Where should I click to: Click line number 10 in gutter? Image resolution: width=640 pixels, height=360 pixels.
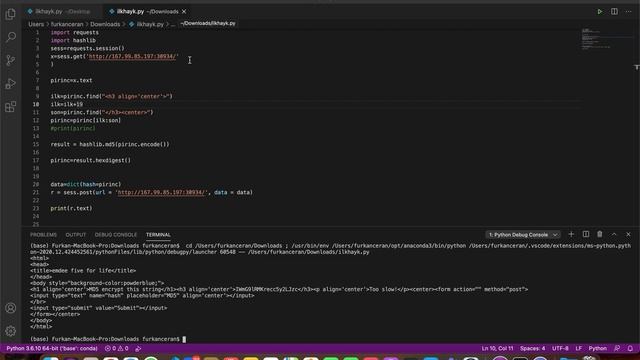pos(36,104)
